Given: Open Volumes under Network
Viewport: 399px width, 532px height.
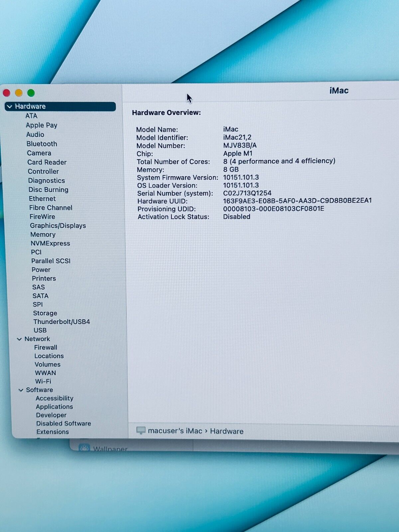Looking at the screenshot, I should click(48, 364).
